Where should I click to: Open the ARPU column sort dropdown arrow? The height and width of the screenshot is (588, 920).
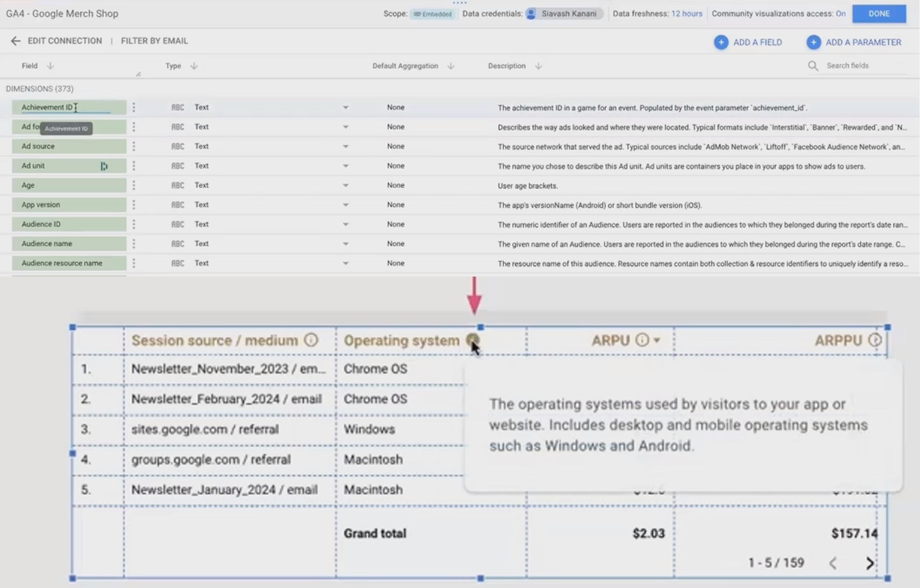[657, 340]
